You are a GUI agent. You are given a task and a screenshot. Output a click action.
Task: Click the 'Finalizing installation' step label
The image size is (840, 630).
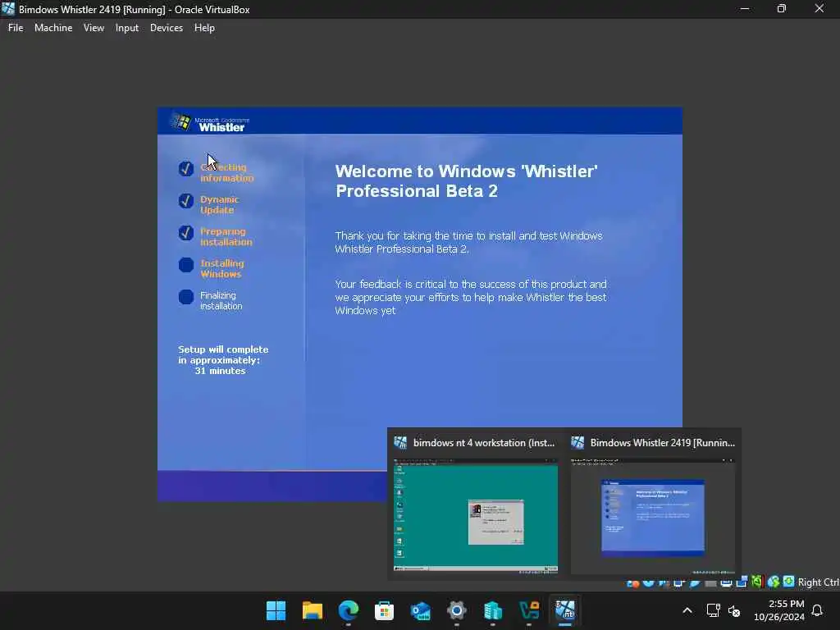[221, 300]
